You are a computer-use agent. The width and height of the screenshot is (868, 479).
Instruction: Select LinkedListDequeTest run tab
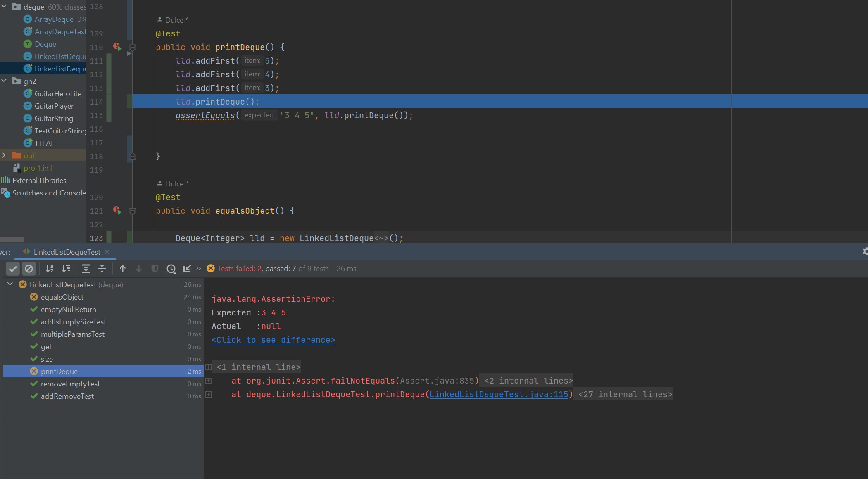pyautogui.click(x=67, y=252)
